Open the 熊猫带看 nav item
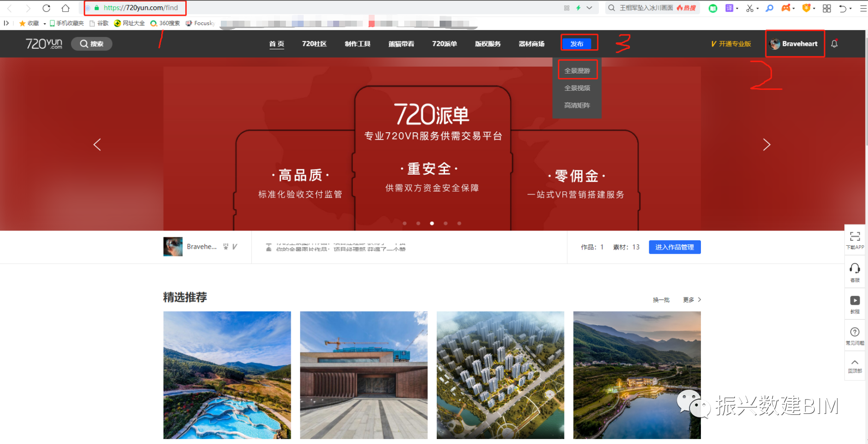 401,43
